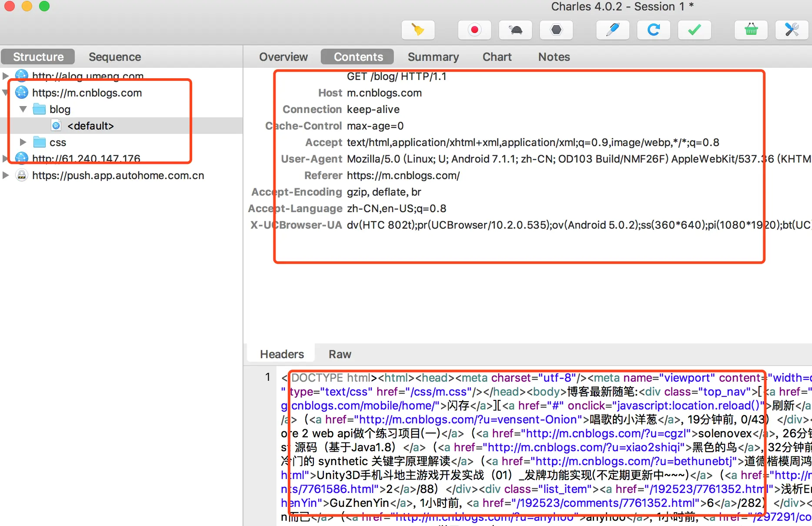Click line number 1 in the response body
Image resolution: width=812 pixels, height=526 pixels.
268,377
